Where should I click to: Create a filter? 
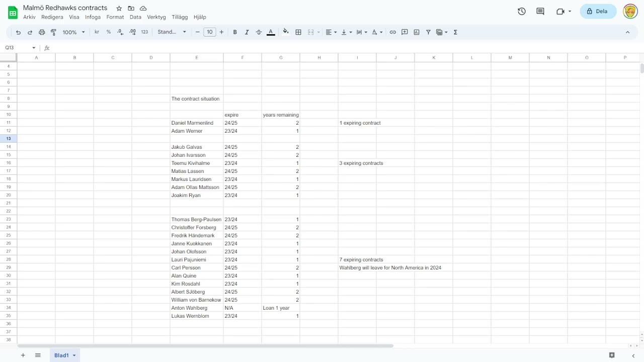[x=428, y=32]
